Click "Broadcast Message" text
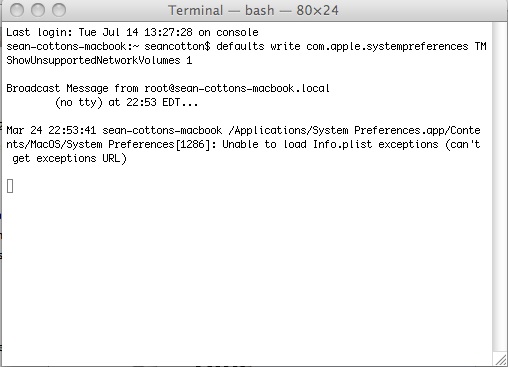The width and height of the screenshot is (508, 367). [x=57, y=88]
